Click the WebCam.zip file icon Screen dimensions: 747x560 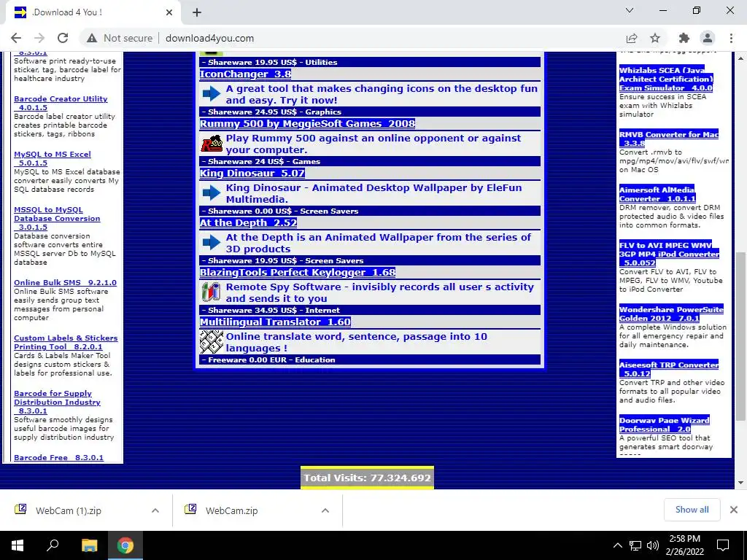[190, 510]
